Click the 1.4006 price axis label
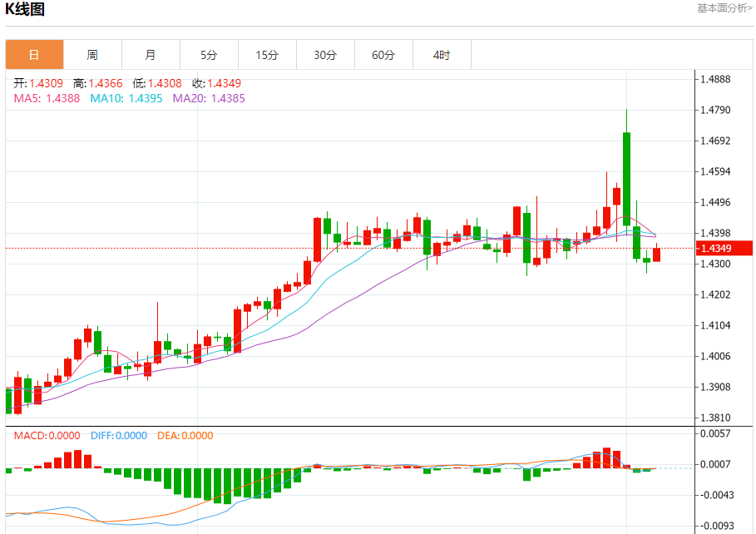Viewport: 756px width, 534px height. 715,357
